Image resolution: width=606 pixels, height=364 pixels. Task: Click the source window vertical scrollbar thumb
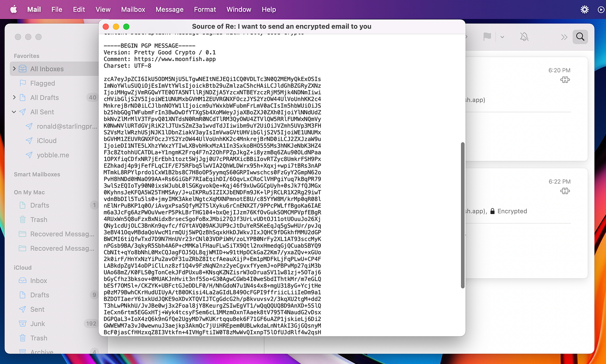pyautogui.click(x=463, y=215)
